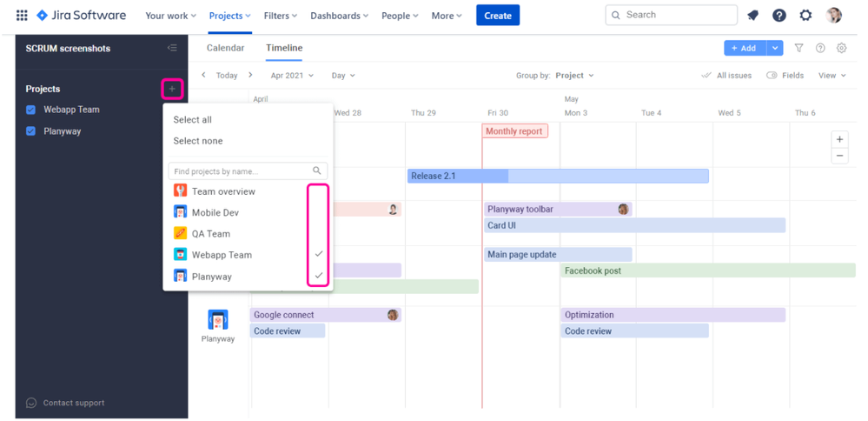This screenshot has width=868, height=421.
Task: Switch to the Timeline tab
Action: (x=284, y=48)
